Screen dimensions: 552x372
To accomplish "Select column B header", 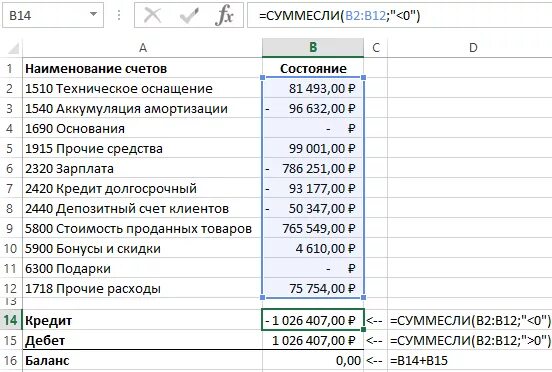I will pos(313,48).
